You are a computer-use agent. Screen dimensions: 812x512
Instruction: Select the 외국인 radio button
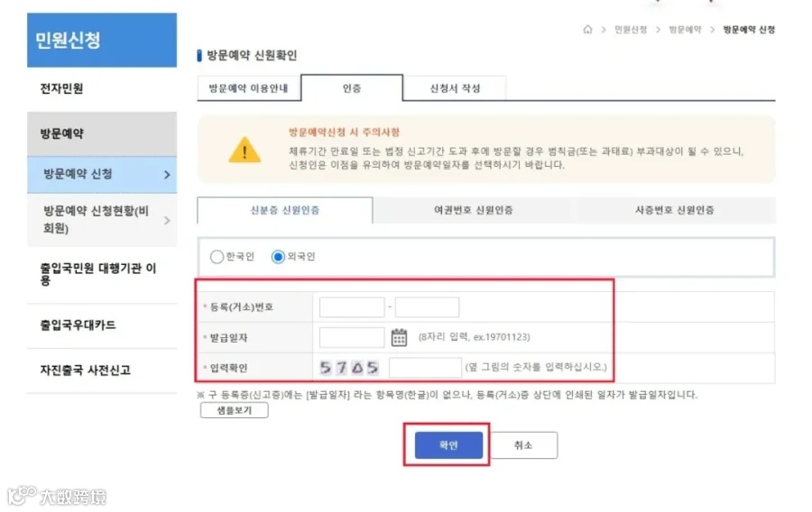(278, 257)
